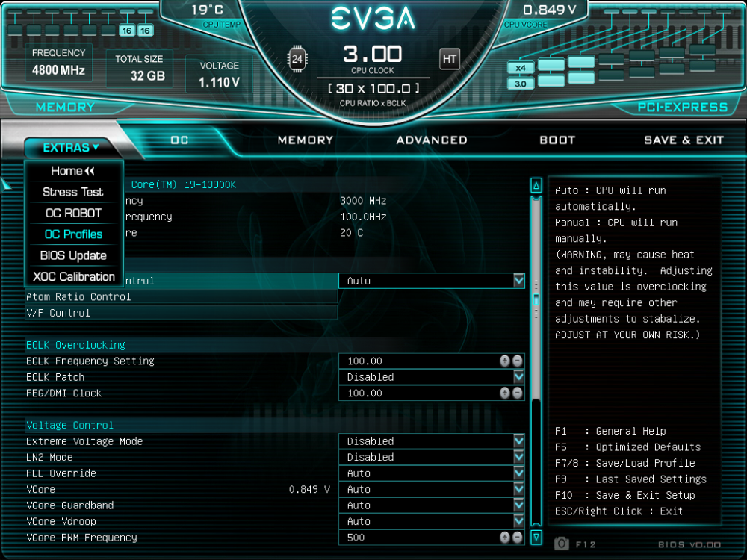Switch to the MEMORY tab

click(x=305, y=140)
